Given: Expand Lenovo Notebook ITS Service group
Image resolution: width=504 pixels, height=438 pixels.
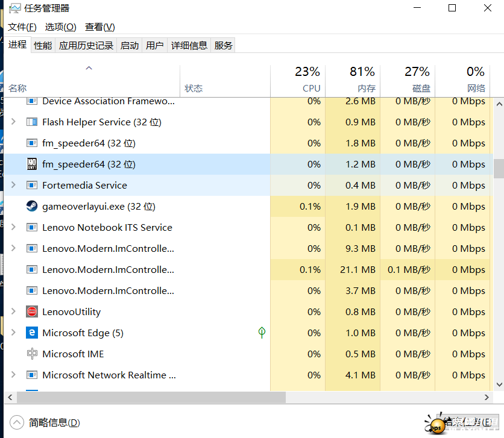Looking at the screenshot, I should pos(13,227).
